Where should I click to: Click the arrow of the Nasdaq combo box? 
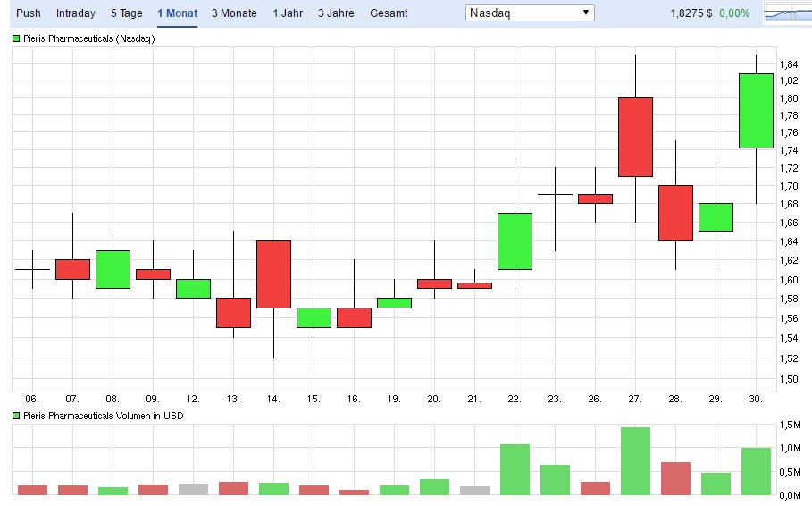pos(585,13)
